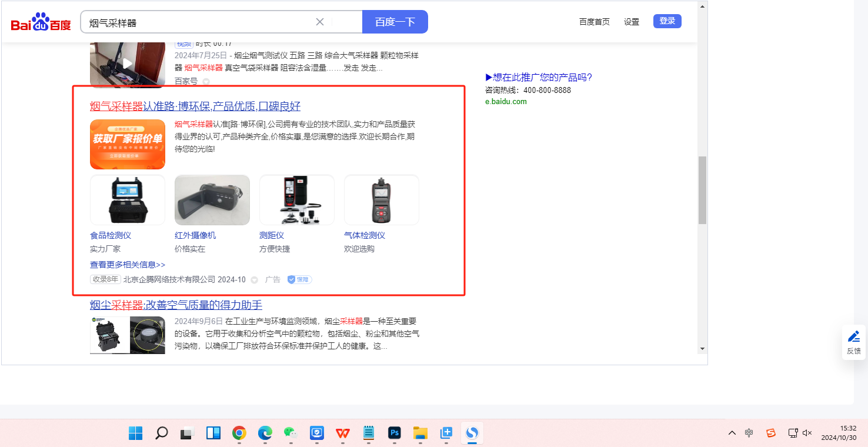Show hidden system tray icons

pyautogui.click(x=732, y=433)
